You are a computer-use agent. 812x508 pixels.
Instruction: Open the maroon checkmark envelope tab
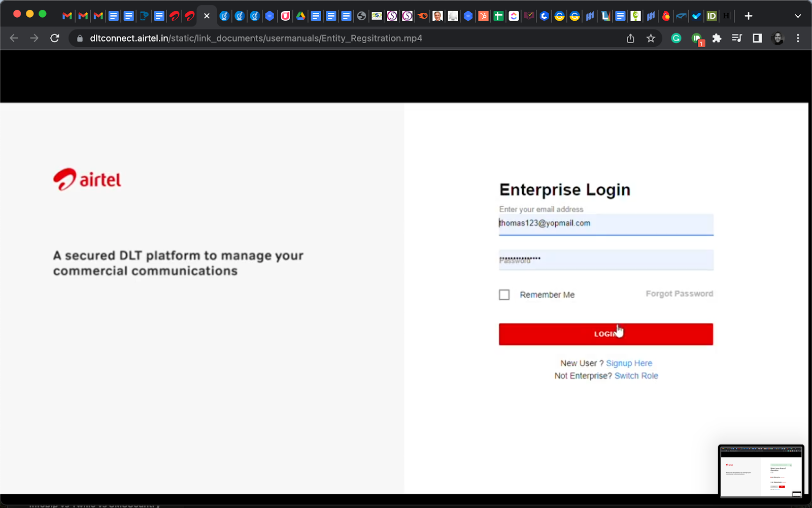529,16
